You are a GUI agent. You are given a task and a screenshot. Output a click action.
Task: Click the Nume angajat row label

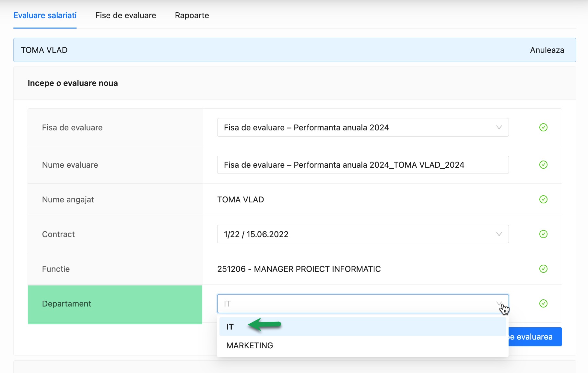coord(68,199)
